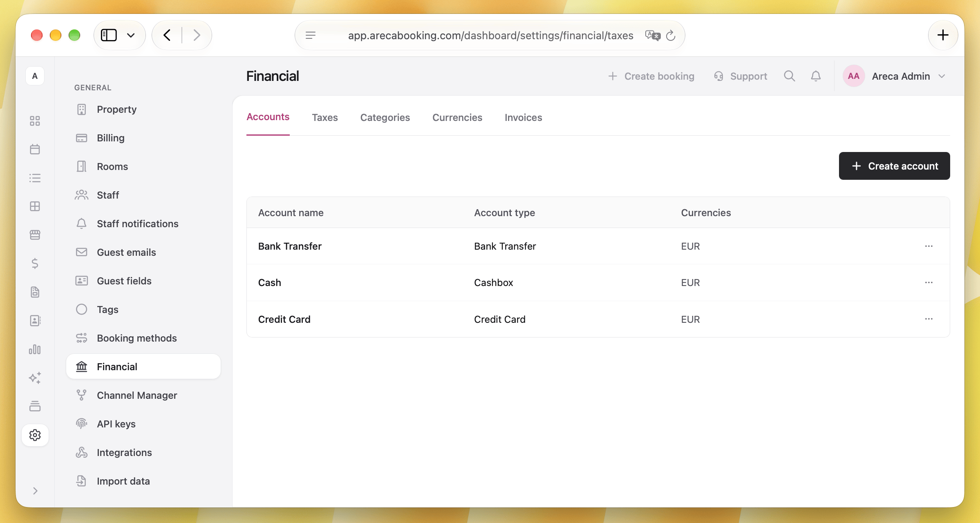Select the settings gear icon in left rail
The height and width of the screenshot is (523, 980).
pos(35,435)
